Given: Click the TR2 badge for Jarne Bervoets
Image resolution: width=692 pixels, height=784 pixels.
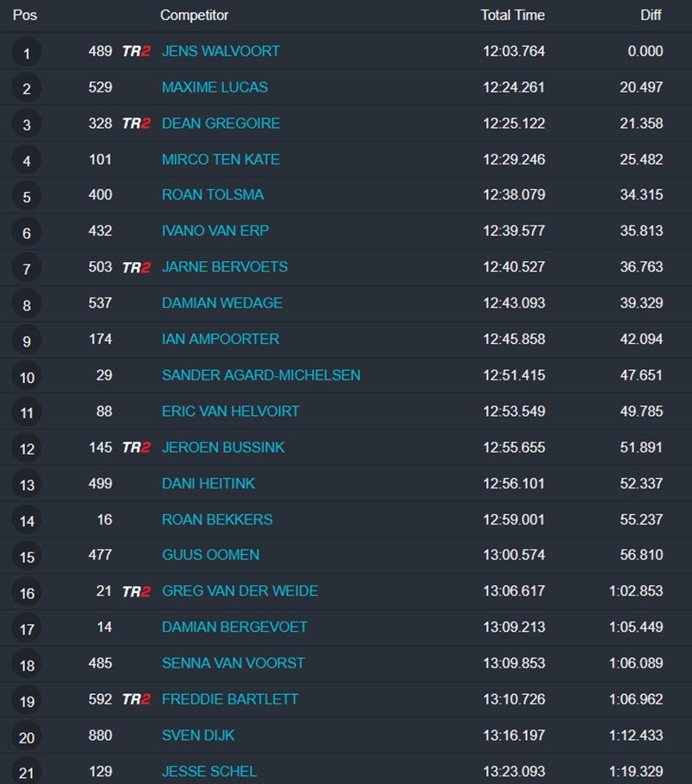Looking at the screenshot, I should (x=136, y=268).
